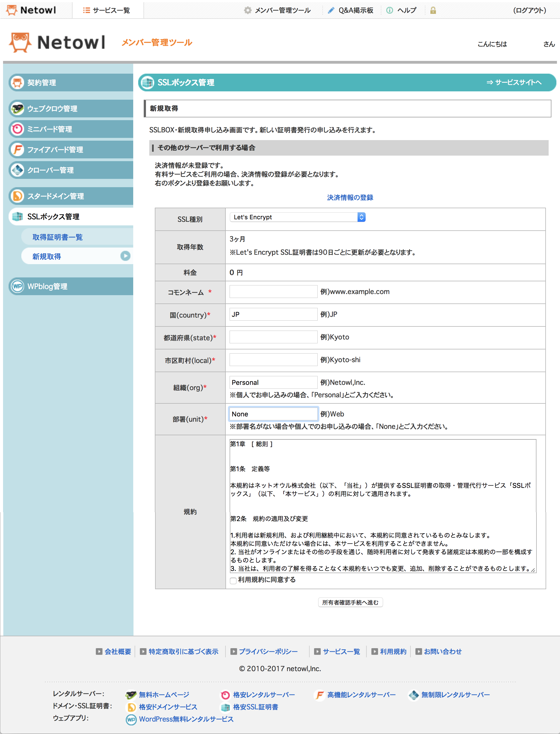Focus the 都道府県(state) input field
The height and width of the screenshot is (734, 560).
pos(273,337)
